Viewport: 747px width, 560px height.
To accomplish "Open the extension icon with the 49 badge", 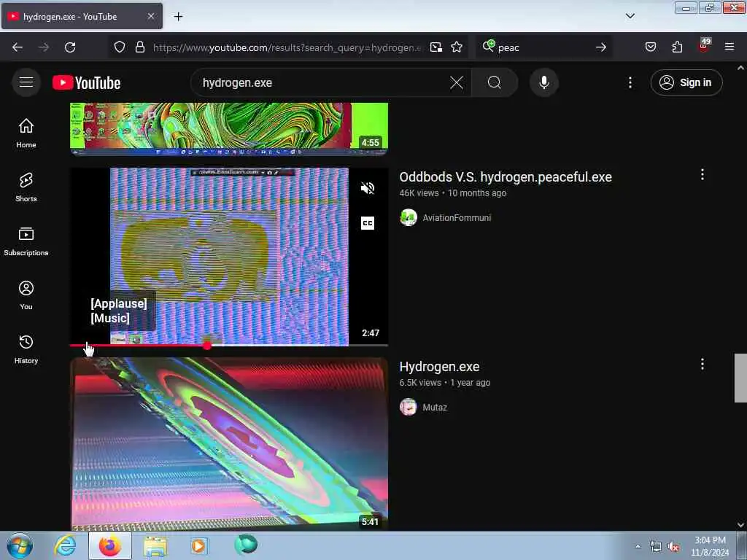I will [x=704, y=46].
